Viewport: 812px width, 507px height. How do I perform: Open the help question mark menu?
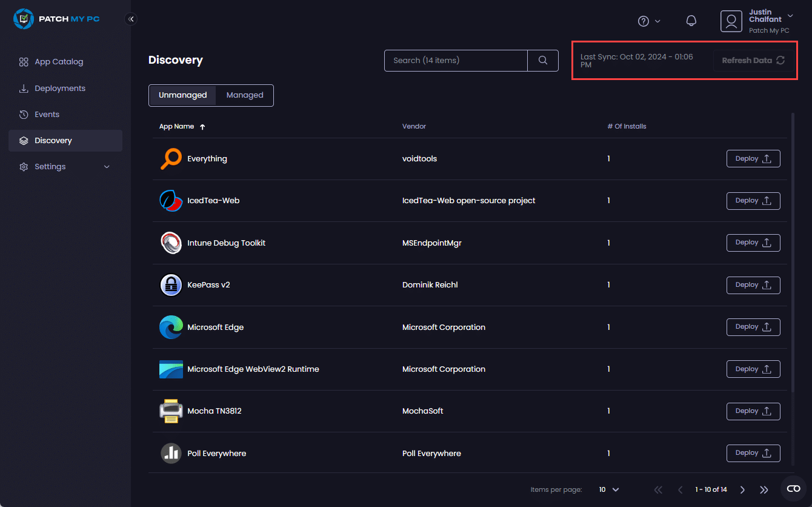(648, 21)
